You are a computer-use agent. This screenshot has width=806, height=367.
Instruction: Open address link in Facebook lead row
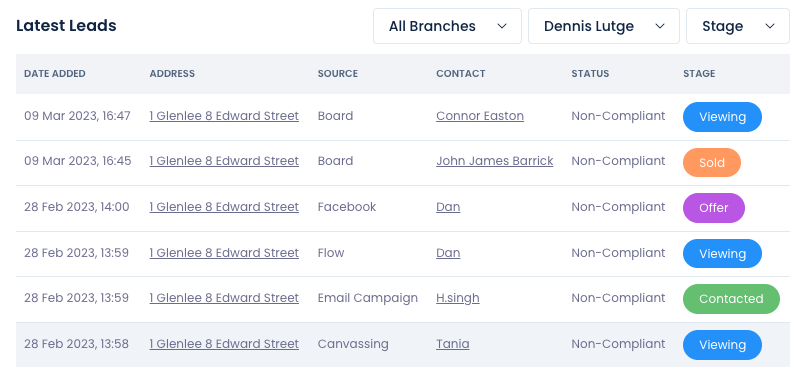pyautogui.click(x=224, y=207)
